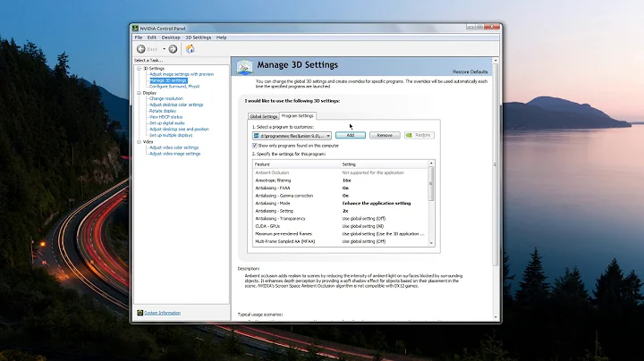Open Change resolution task

click(166, 98)
